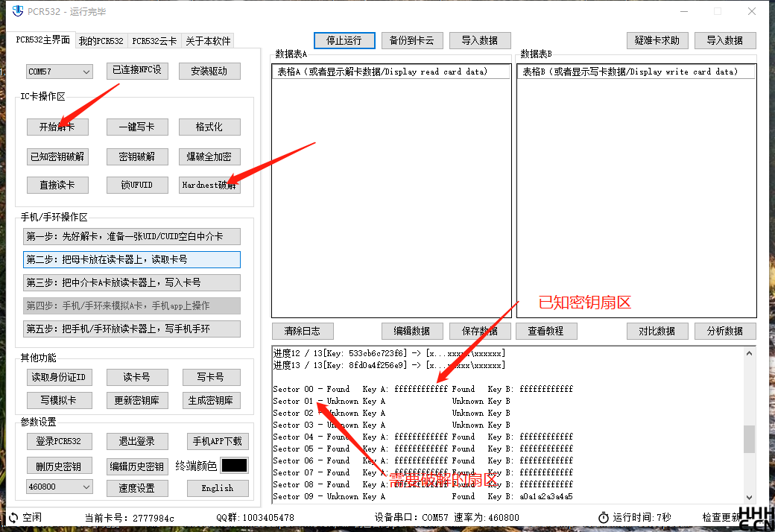
Task: Click 分析数据 to analyze data
Action: coord(725,331)
